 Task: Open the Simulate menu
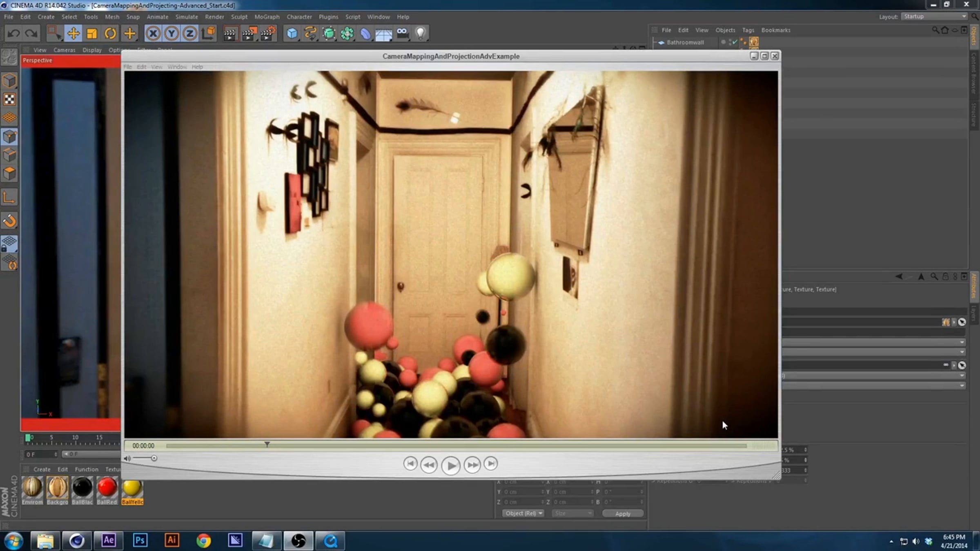click(x=187, y=17)
